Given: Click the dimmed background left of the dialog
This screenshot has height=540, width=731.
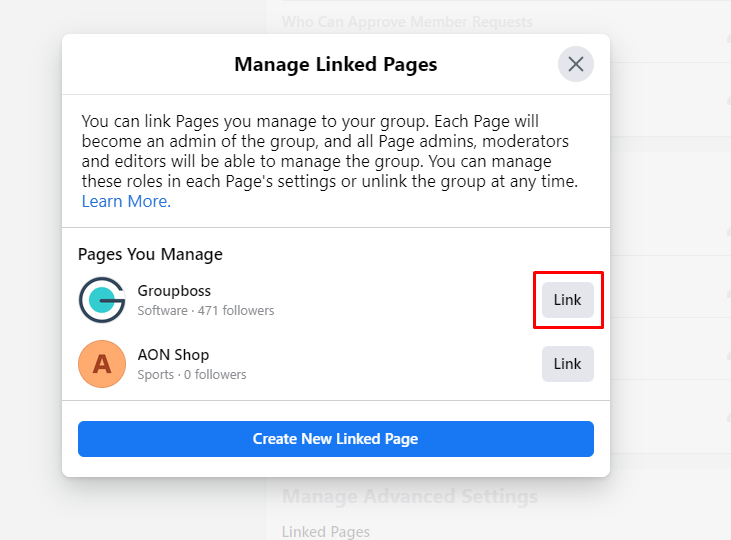Looking at the screenshot, I should (30, 270).
